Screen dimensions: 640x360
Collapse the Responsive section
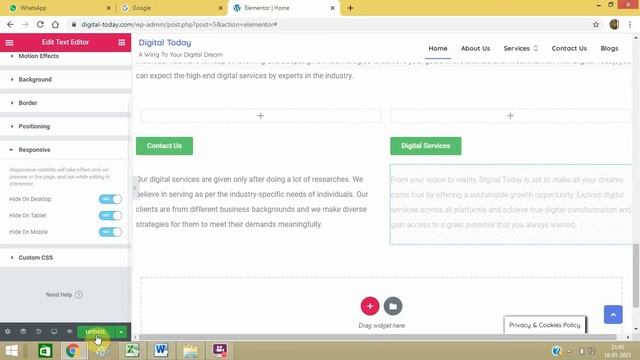pyautogui.click(x=65, y=150)
